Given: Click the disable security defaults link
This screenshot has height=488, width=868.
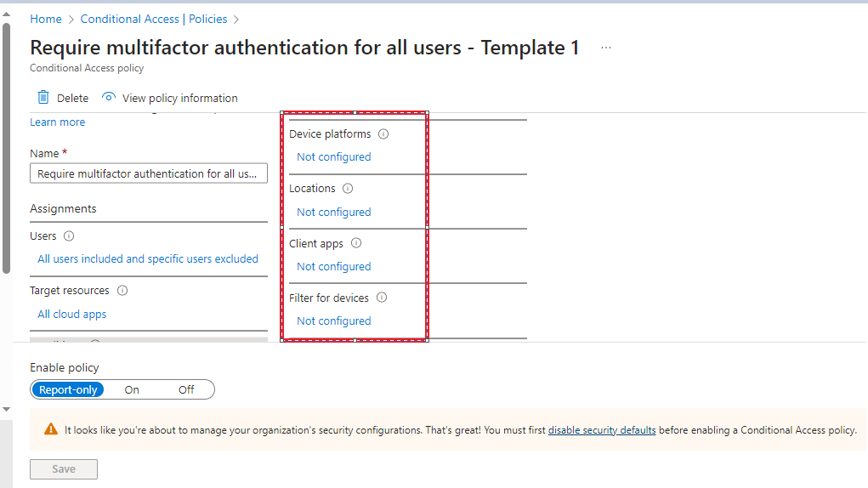Looking at the screenshot, I should (602, 430).
